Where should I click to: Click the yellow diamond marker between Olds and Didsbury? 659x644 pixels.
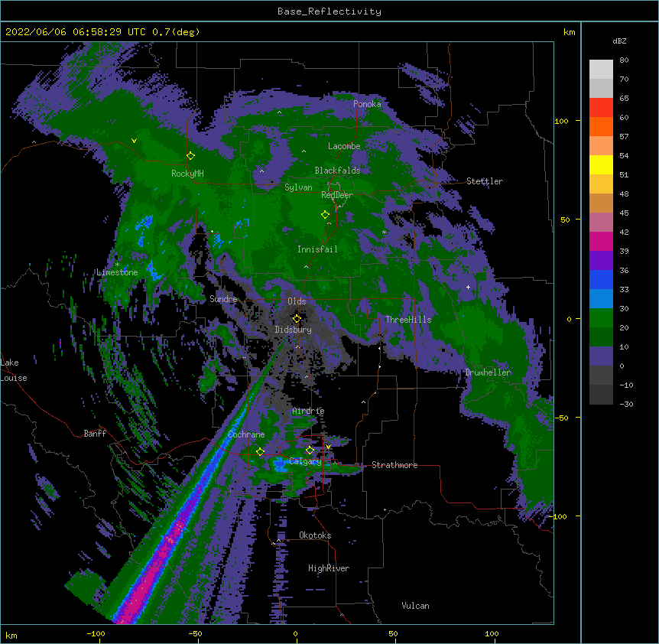tap(297, 318)
